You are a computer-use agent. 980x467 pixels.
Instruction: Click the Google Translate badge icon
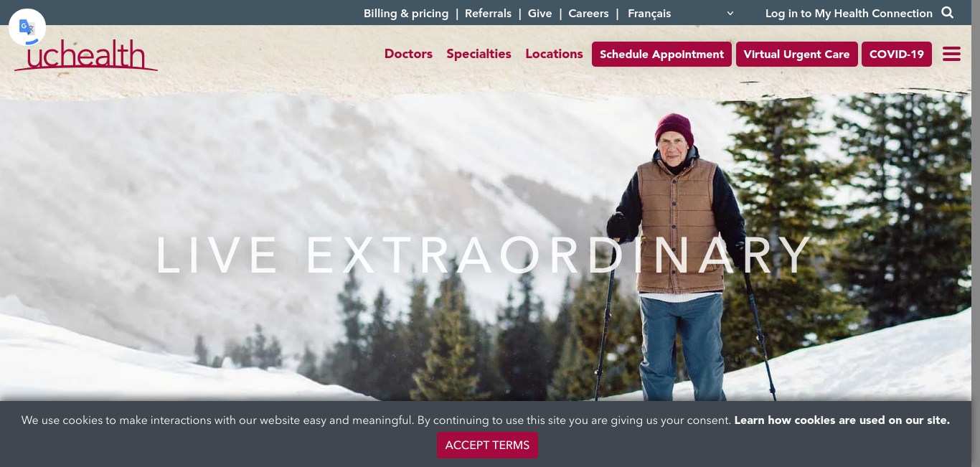tap(27, 27)
